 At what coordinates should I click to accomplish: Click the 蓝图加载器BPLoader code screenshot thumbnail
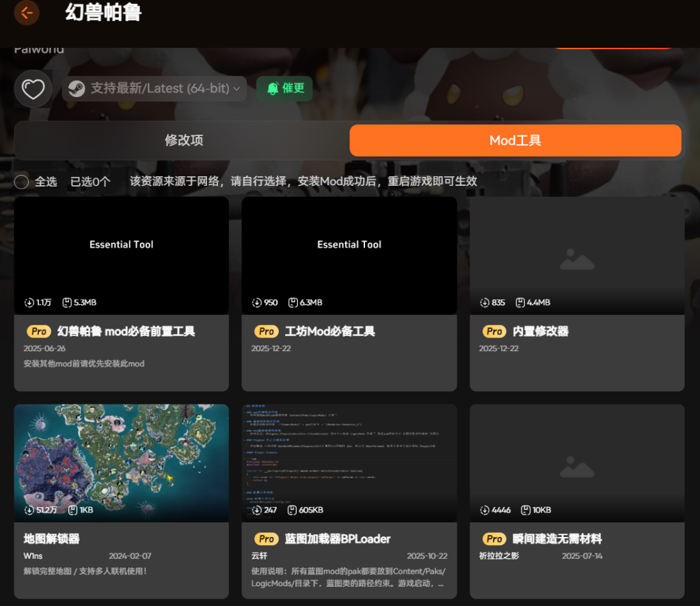click(x=349, y=463)
